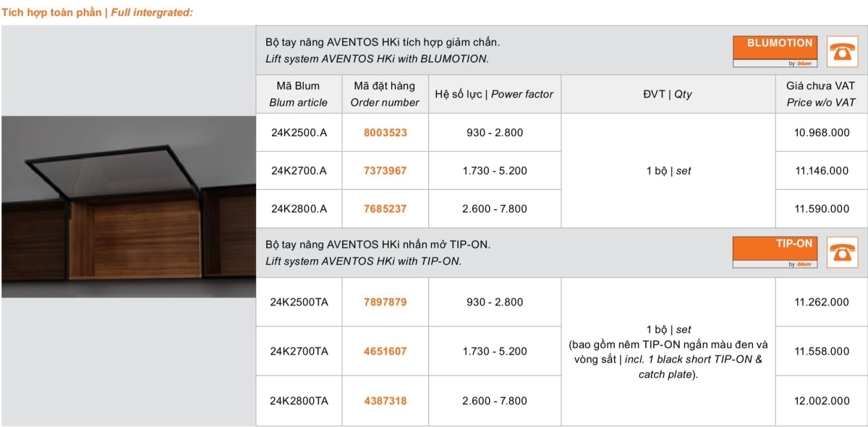
Task: Select order number 7685237
Action: coord(385,208)
